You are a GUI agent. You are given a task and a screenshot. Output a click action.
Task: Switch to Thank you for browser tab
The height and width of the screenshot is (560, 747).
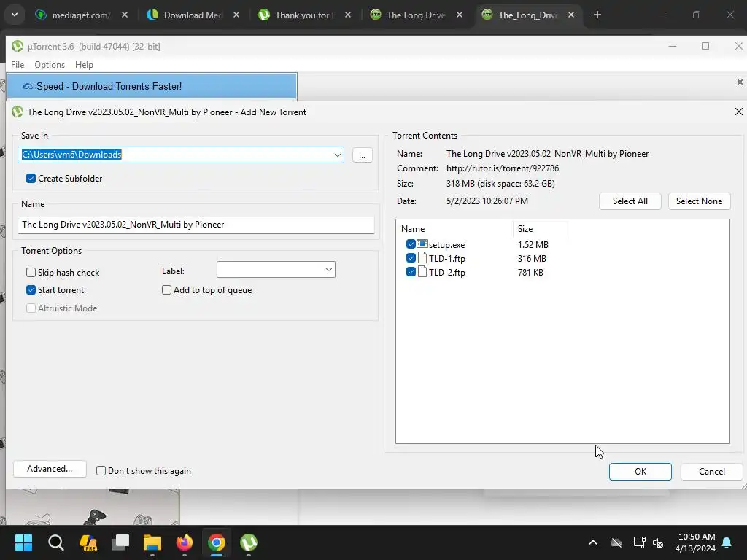pyautogui.click(x=305, y=15)
